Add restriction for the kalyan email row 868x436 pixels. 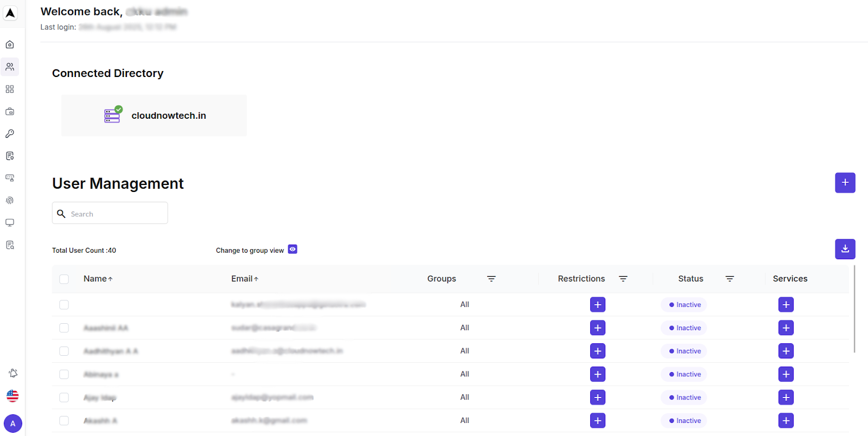pos(598,305)
